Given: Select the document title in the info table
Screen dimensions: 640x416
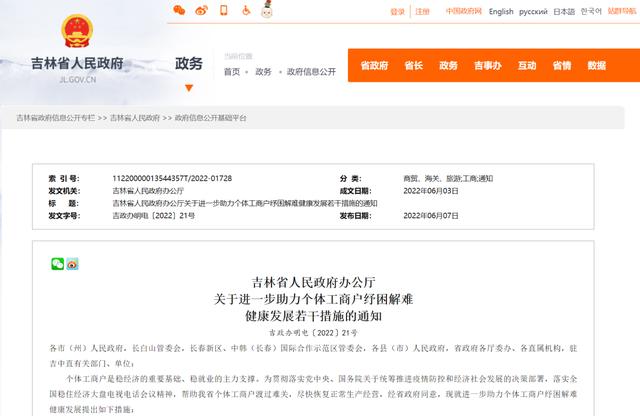Looking at the screenshot, I should point(244,203).
